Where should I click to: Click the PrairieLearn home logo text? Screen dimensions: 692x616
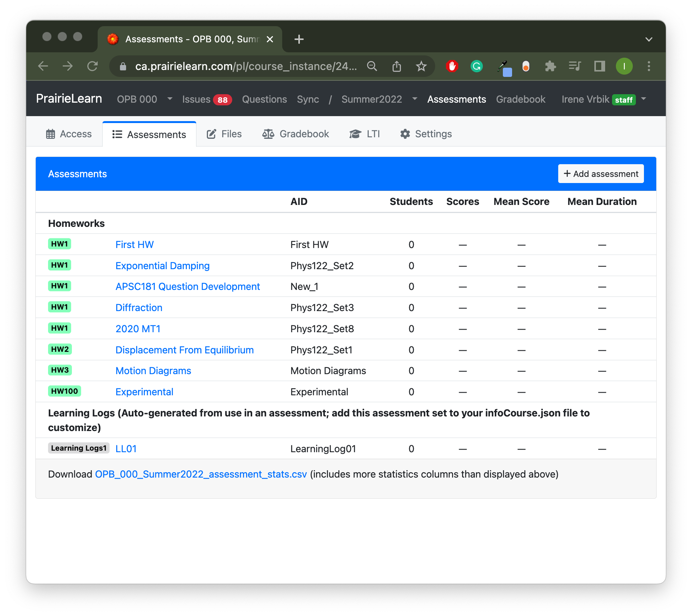pos(69,99)
